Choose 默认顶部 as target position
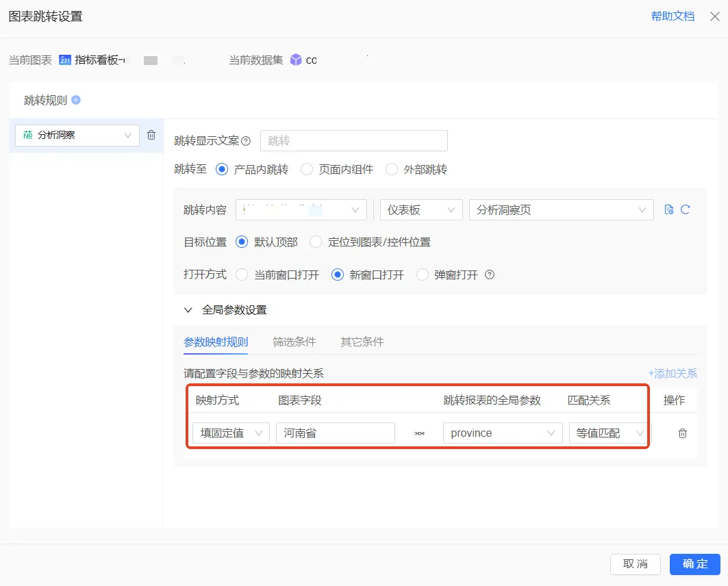This screenshot has width=728, height=586. tap(242, 242)
